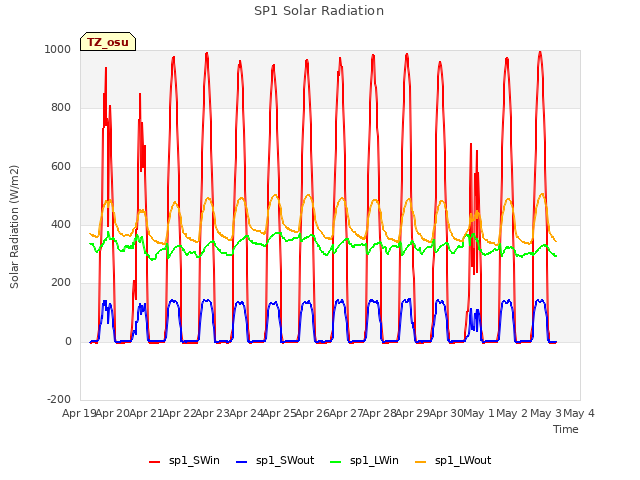640x480 pixels.
Task: Click the 1000 y-axis tick label
Action: point(58,49)
